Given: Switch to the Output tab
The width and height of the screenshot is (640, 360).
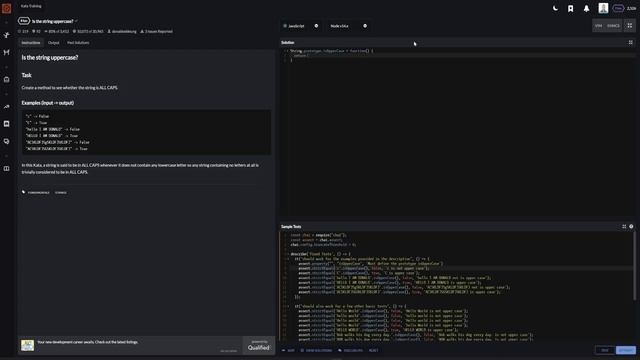Looking at the screenshot, I should click(x=53, y=42).
